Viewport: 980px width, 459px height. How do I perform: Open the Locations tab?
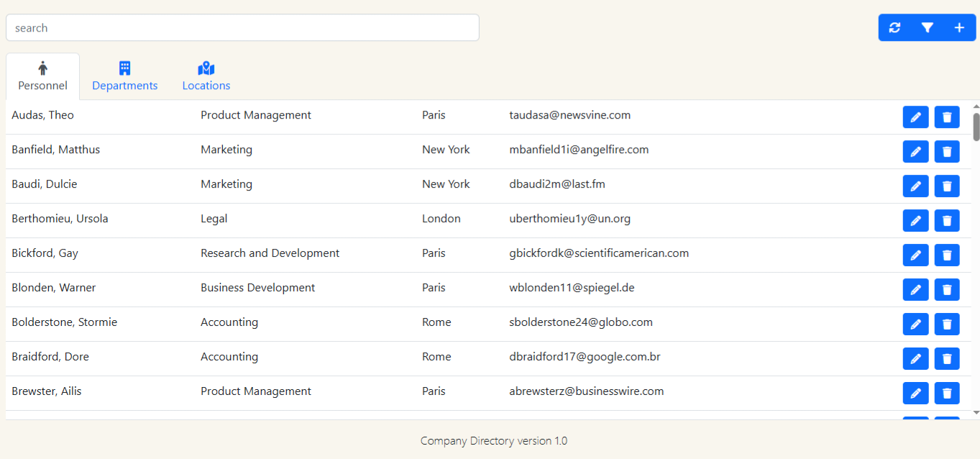click(x=206, y=76)
